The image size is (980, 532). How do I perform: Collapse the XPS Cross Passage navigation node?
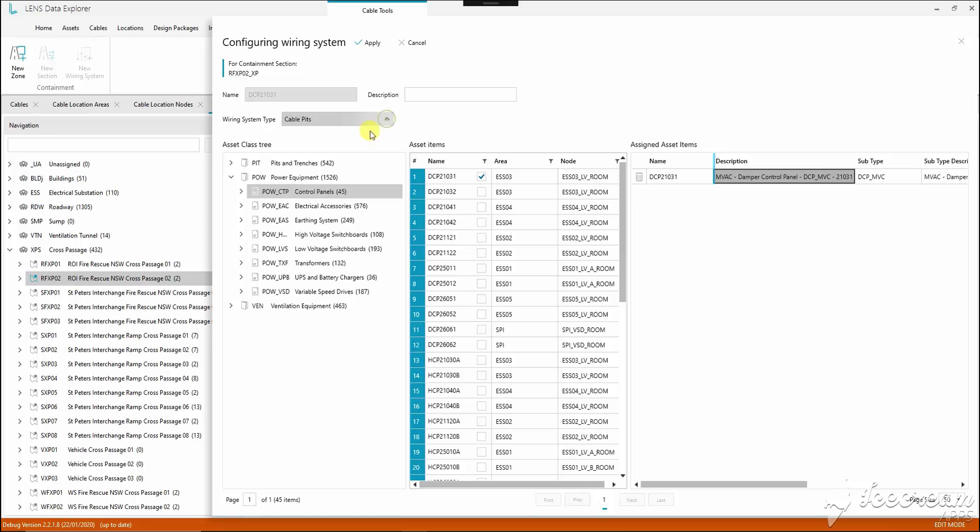10,250
